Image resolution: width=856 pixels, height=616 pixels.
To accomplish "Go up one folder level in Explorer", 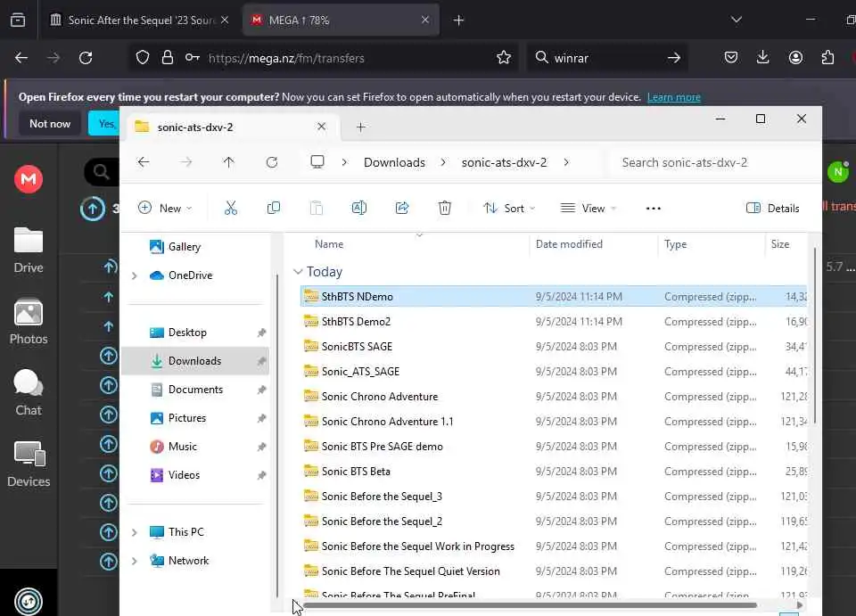I will point(228,162).
